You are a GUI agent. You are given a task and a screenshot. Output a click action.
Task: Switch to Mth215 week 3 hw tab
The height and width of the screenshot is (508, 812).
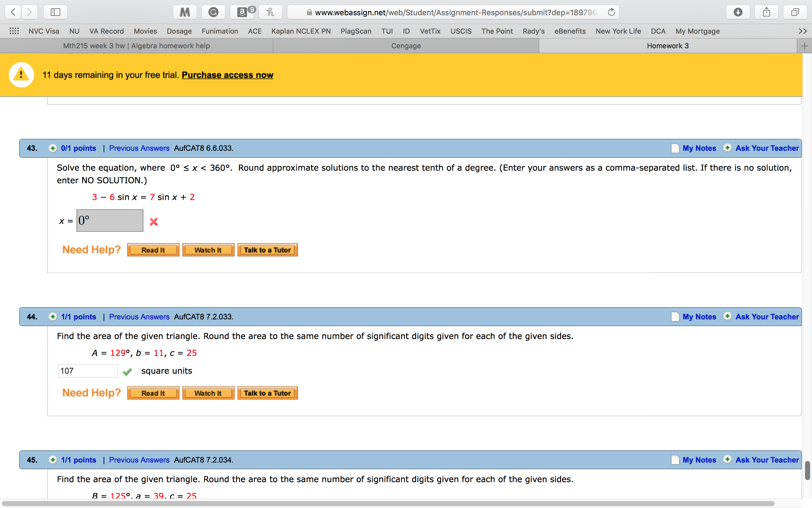[x=137, y=46]
